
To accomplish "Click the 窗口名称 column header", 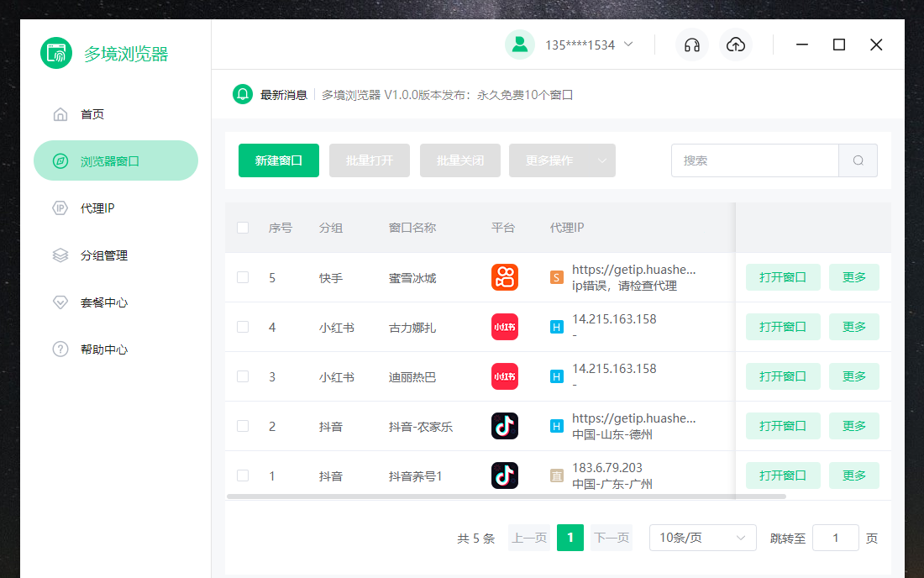I will pyautogui.click(x=412, y=228).
